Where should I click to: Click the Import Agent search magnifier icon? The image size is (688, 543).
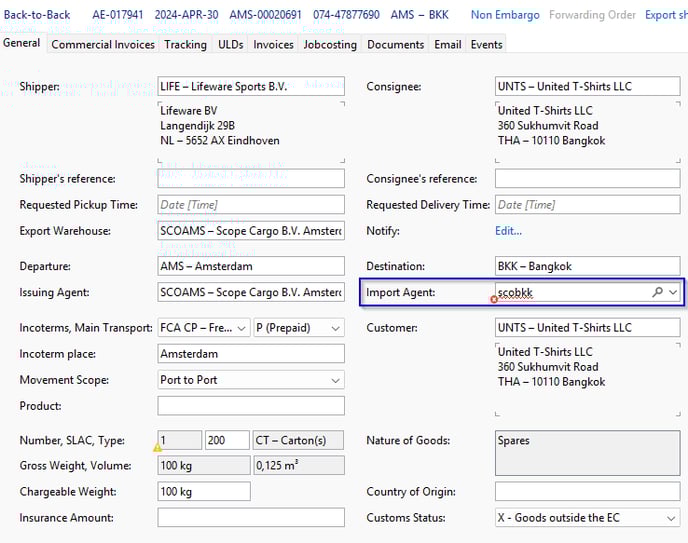pos(657,292)
